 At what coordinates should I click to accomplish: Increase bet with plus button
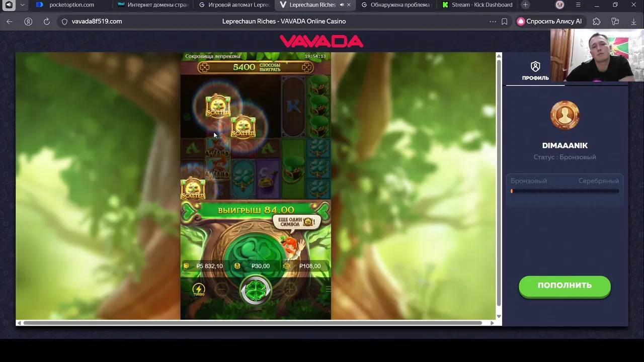[x=290, y=289]
